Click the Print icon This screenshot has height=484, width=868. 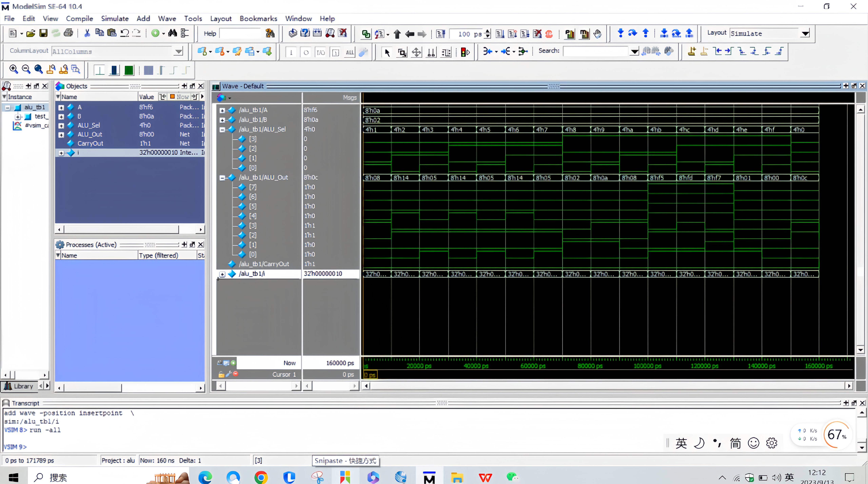(68, 33)
